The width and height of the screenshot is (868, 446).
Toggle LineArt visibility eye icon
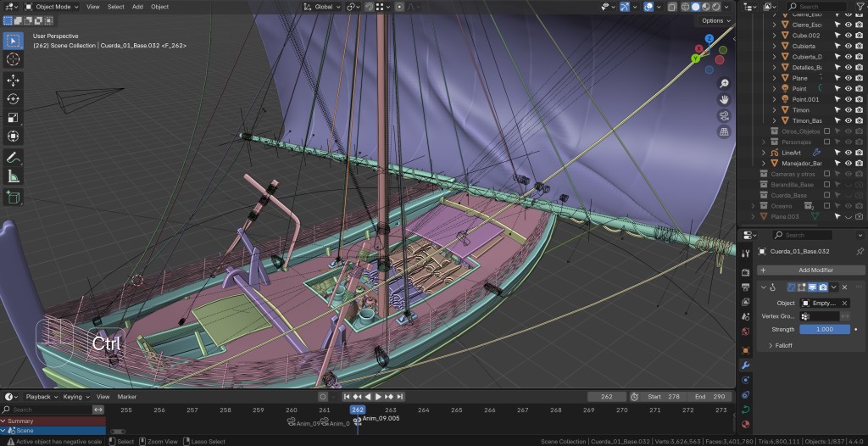point(848,153)
